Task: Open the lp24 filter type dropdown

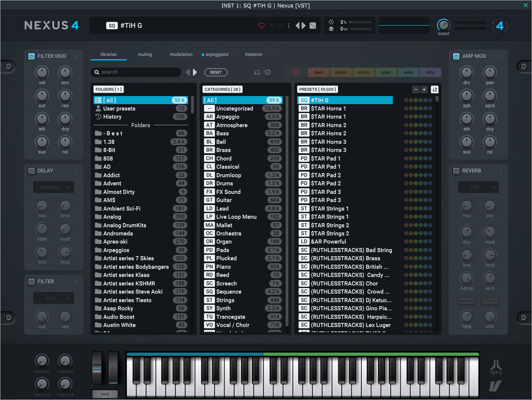Action: point(53,298)
